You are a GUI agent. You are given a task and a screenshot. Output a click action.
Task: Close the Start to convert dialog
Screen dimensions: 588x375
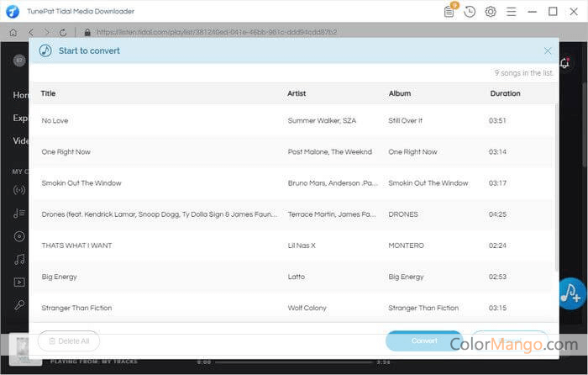tap(548, 50)
